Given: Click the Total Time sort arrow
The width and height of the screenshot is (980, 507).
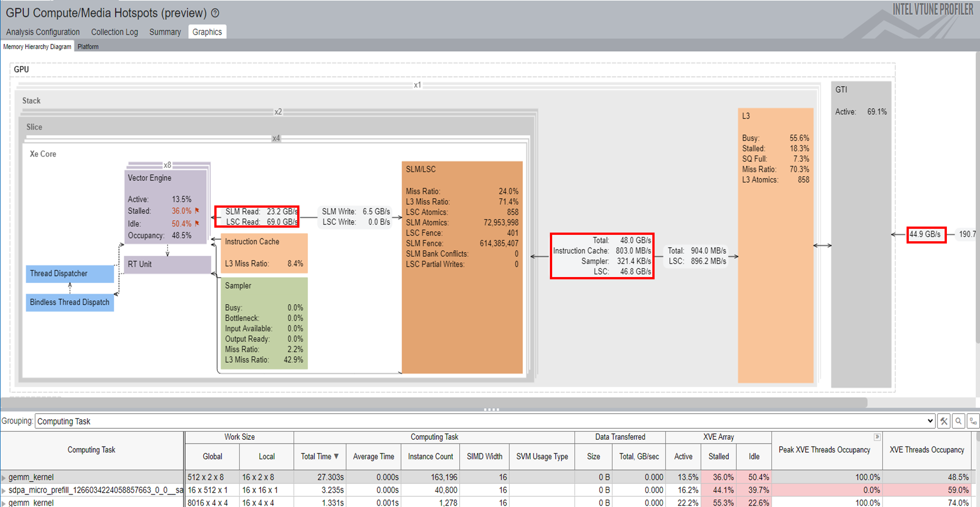Looking at the screenshot, I should (x=336, y=456).
